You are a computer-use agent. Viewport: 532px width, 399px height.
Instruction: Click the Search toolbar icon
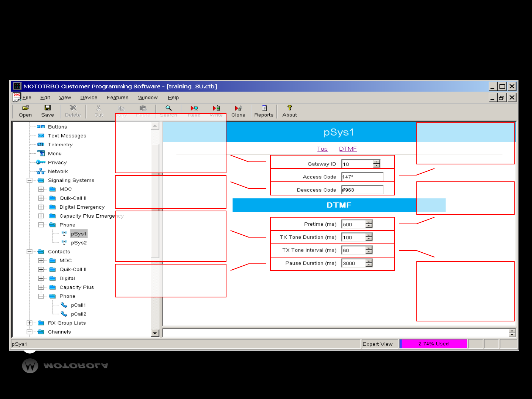[168, 111]
